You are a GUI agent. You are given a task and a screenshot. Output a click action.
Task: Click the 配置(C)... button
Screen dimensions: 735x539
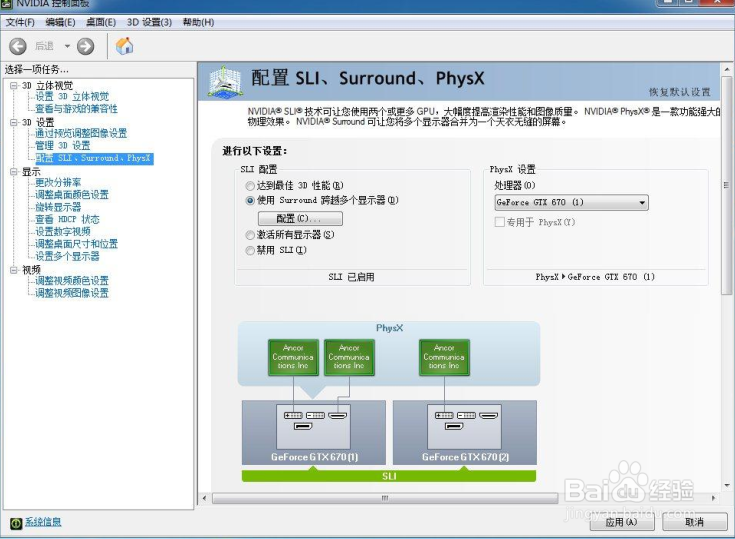point(300,218)
